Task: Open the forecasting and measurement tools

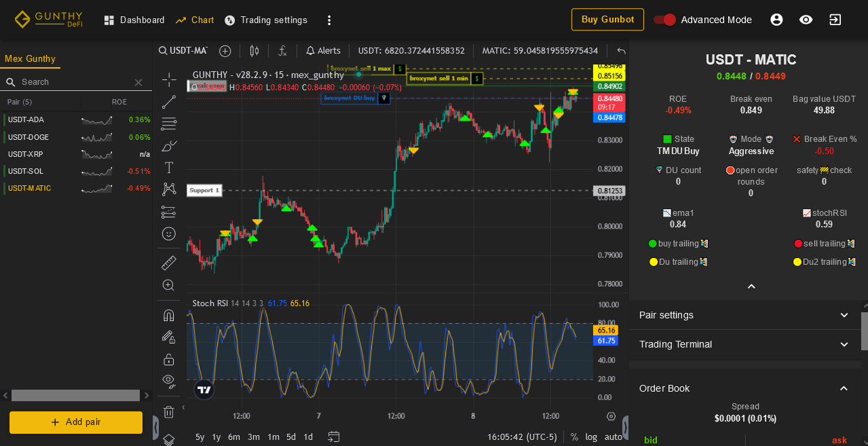Action: tap(169, 212)
